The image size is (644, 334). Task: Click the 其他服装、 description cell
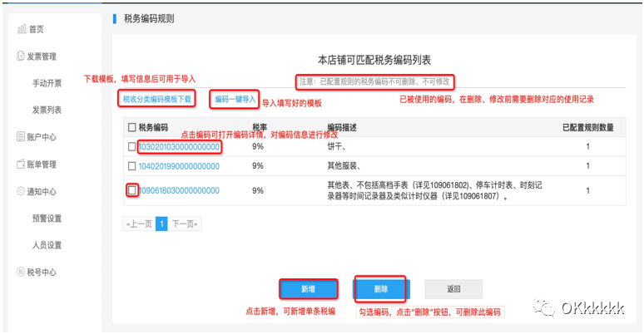(x=344, y=166)
